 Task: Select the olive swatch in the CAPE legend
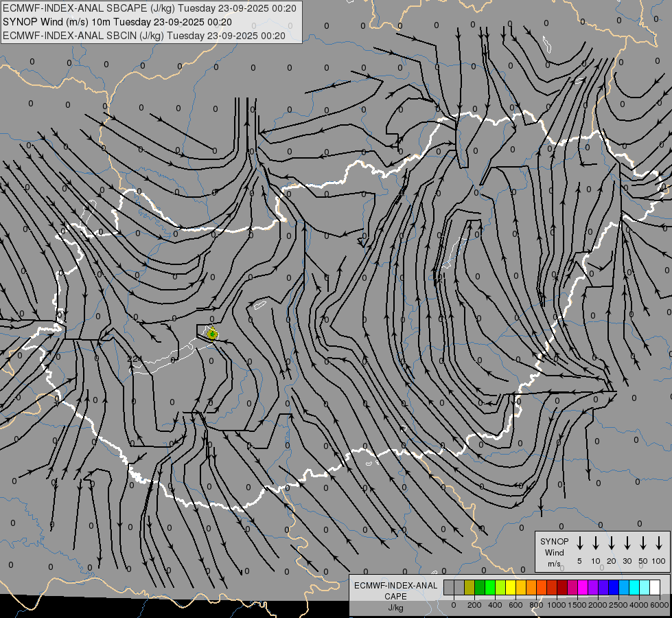pos(470,587)
